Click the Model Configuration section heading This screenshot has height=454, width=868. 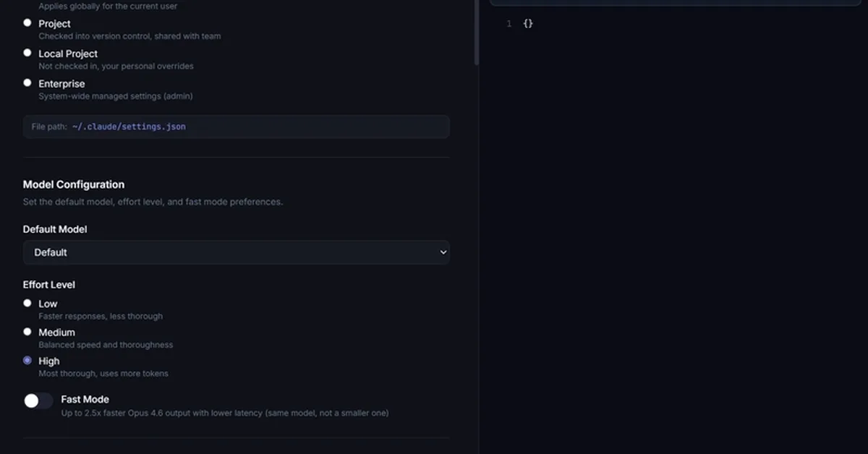tap(73, 184)
